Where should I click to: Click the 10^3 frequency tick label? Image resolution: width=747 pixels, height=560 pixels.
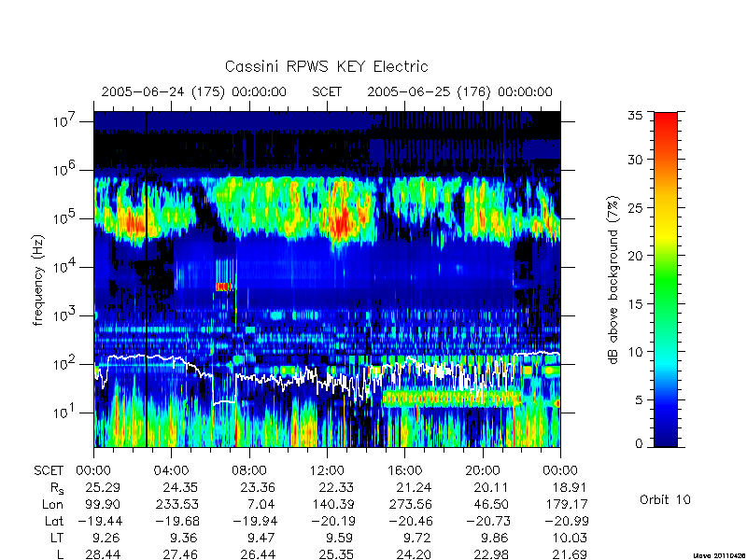pyautogui.click(x=65, y=315)
